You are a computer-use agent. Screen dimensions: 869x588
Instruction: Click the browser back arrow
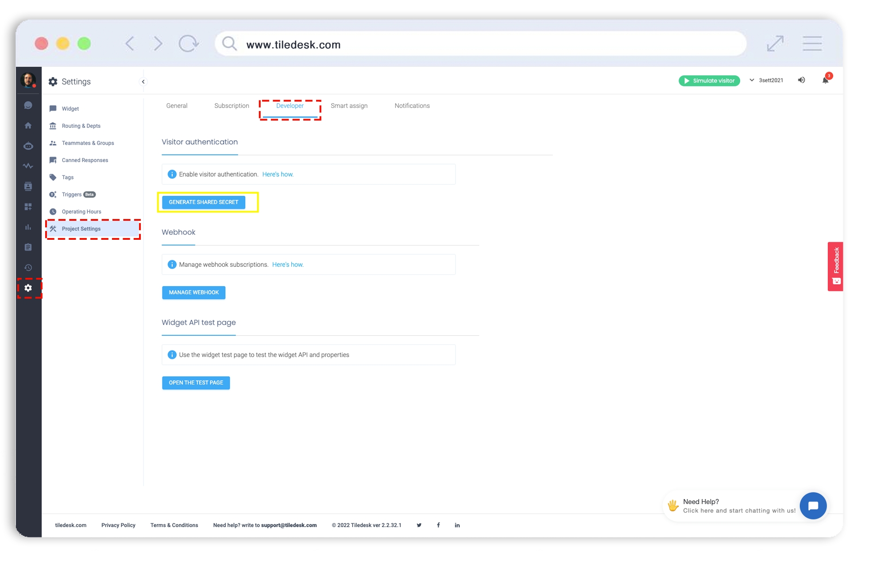[x=130, y=43]
